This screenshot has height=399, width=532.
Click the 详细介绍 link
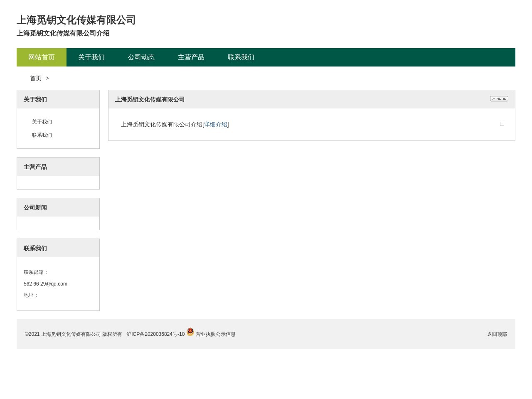click(x=216, y=124)
